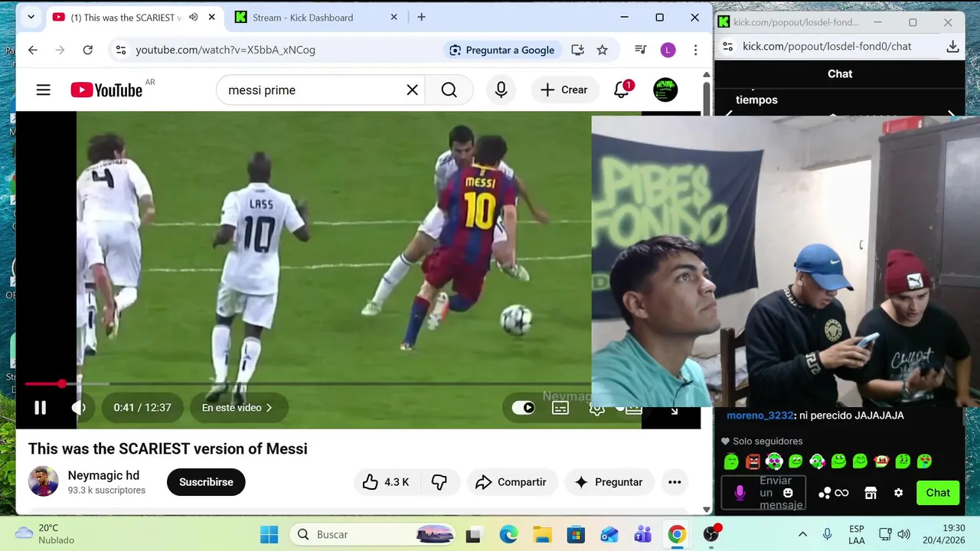This screenshot has height=551, width=980.
Task: View site information for the YouTube address
Action: pyautogui.click(x=120, y=50)
